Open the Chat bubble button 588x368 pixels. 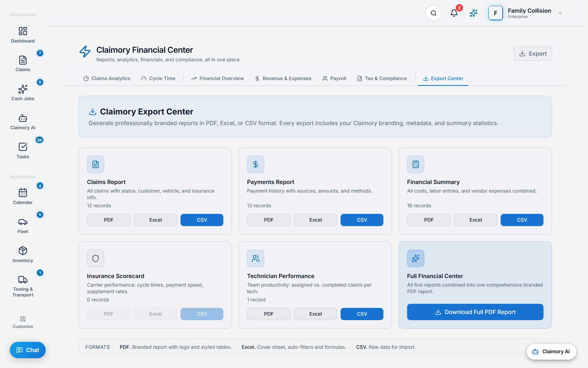28,350
